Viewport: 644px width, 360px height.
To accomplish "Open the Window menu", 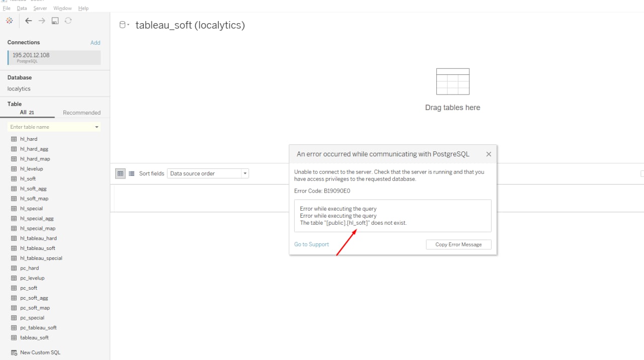I will [62, 8].
